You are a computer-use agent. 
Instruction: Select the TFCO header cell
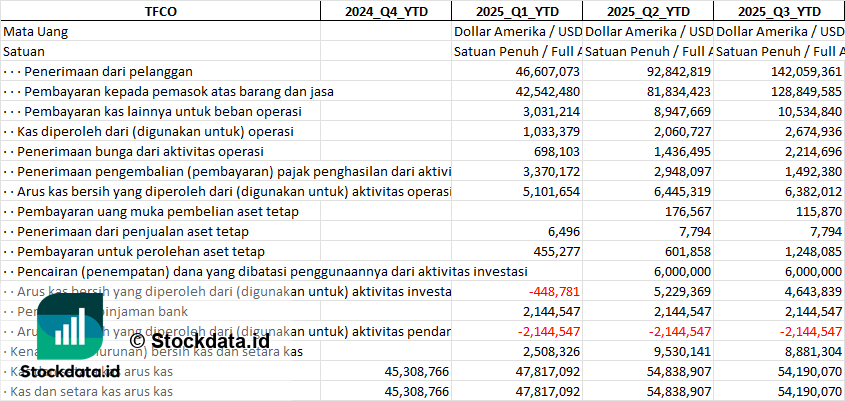(x=161, y=11)
